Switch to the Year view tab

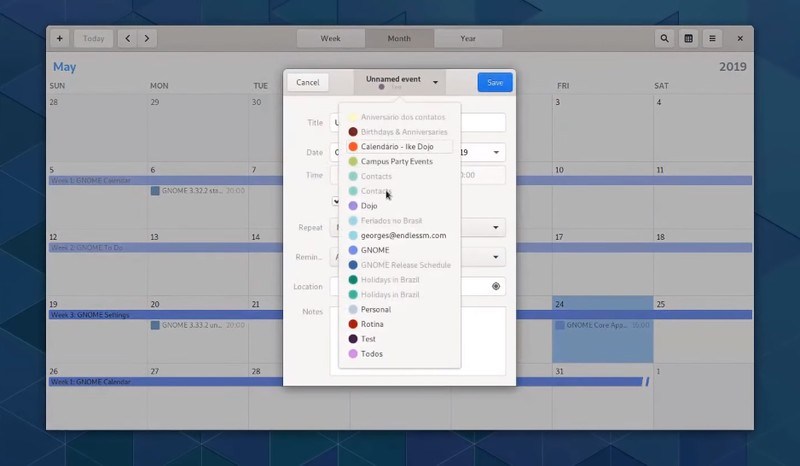pos(468,38)
